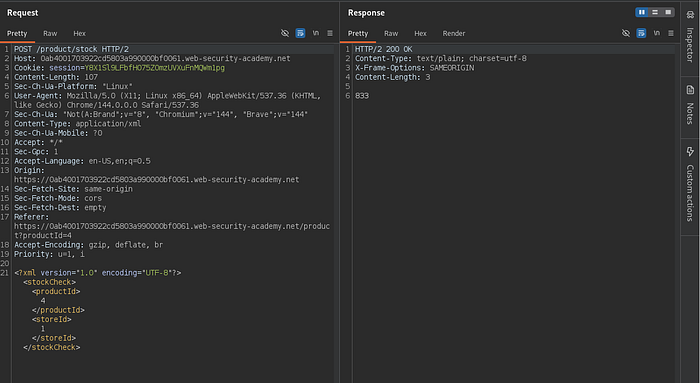Viewport: 700px width, 383px height.
Task: Click the 'Accept: */*' header
Action: pyautogui.click(x=38, y=142)
